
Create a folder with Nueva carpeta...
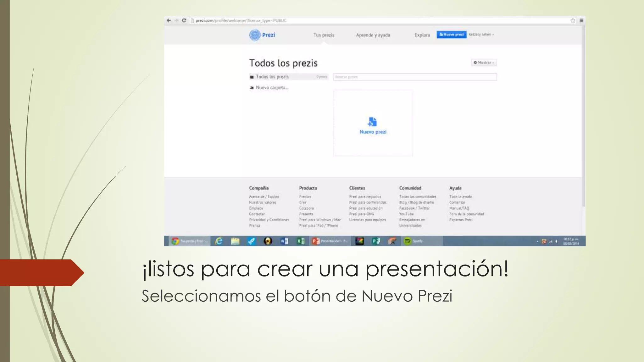click(x=272, y=88)
